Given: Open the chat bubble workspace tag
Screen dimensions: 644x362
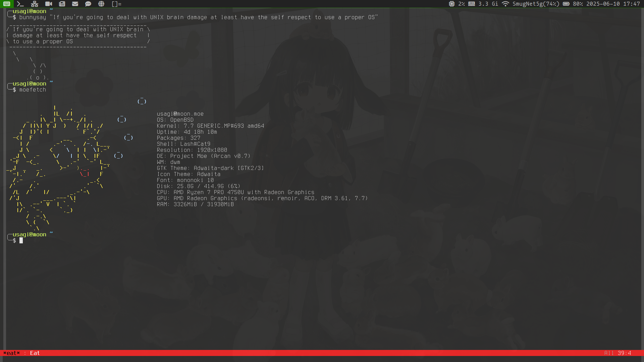Looking at the screenshot, I should click(88, 4).
